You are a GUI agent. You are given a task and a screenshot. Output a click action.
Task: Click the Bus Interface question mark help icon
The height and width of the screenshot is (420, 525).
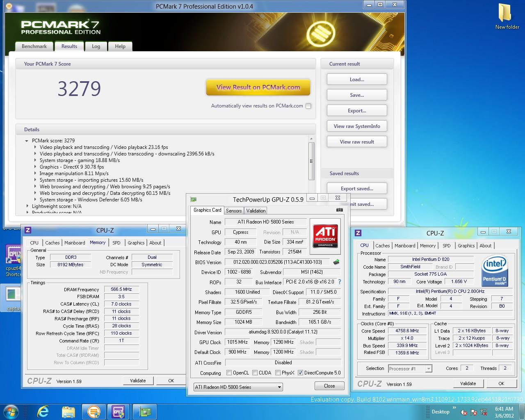(x=340, y=282)
